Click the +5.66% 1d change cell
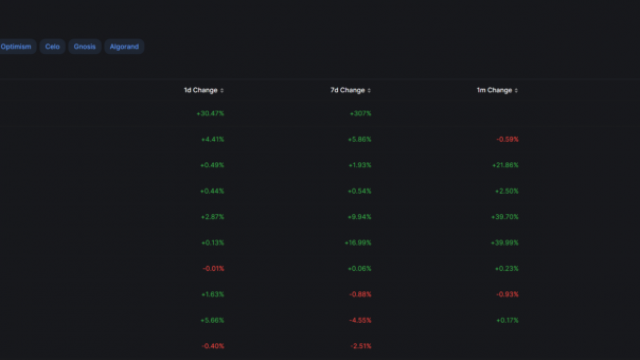The image size is (640, 360). (x=212, y=320)
